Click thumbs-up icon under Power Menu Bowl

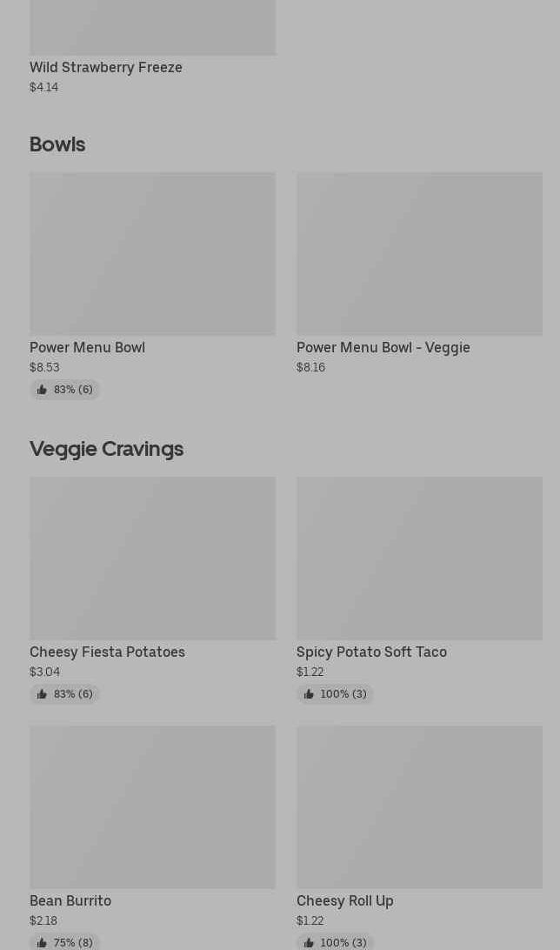42,390
